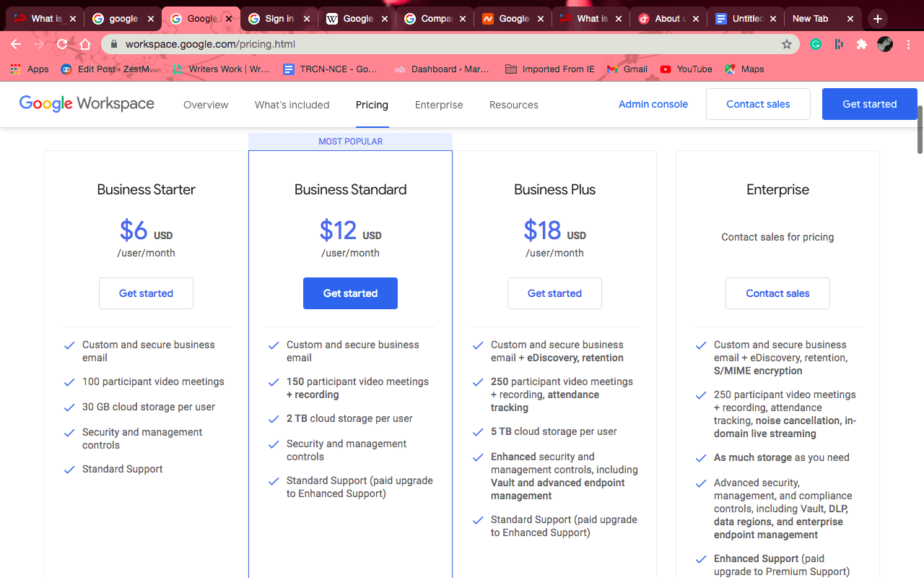The height and width of the screenshot is (578, 924).
Task: Click Contact sales for the Enterprise plan
Action: coord(777,293)
